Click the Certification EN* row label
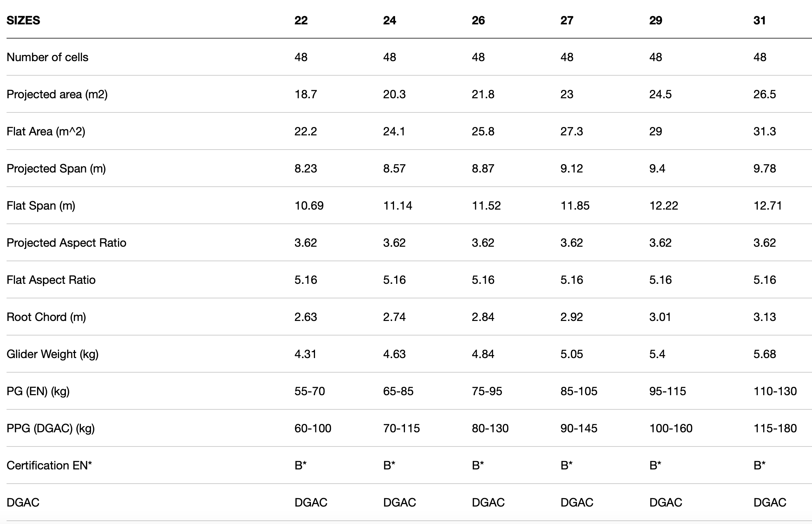The width and height of the screenshot is (812, 524). pos(49,465)
